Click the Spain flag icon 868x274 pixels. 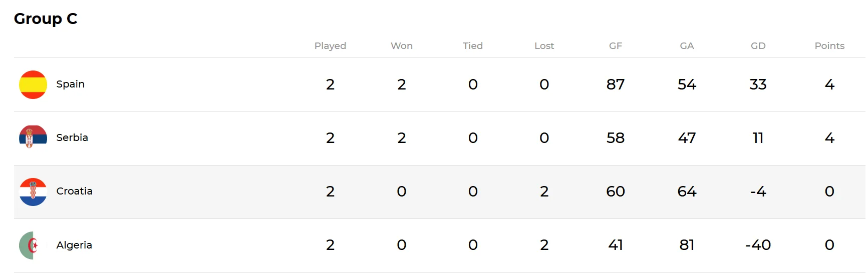pos(33,84)
